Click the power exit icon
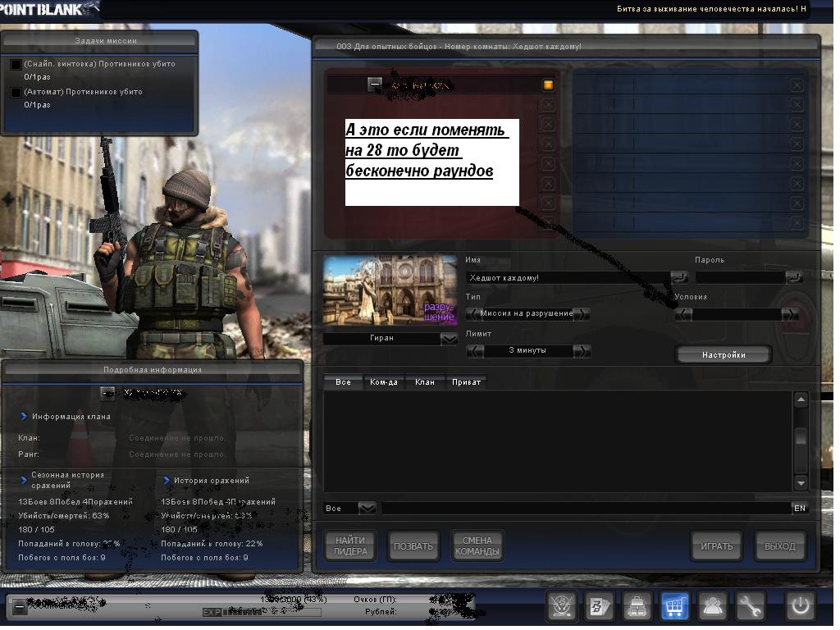 (801, 606)
